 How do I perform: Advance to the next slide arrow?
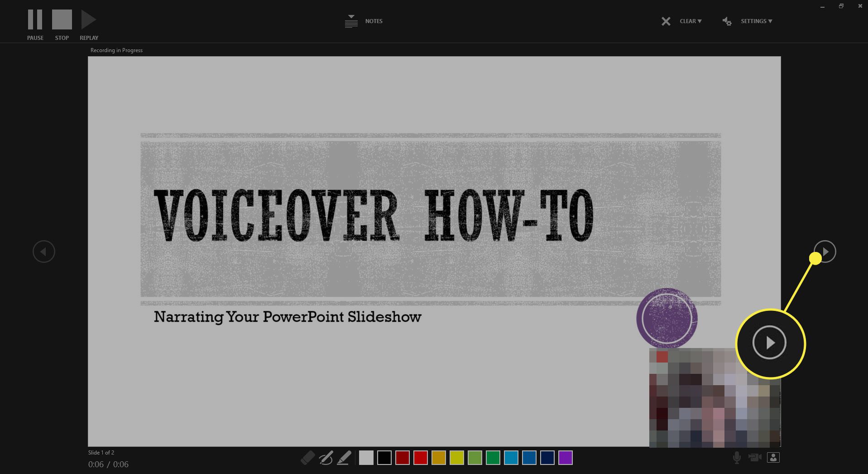coord(825,252)
